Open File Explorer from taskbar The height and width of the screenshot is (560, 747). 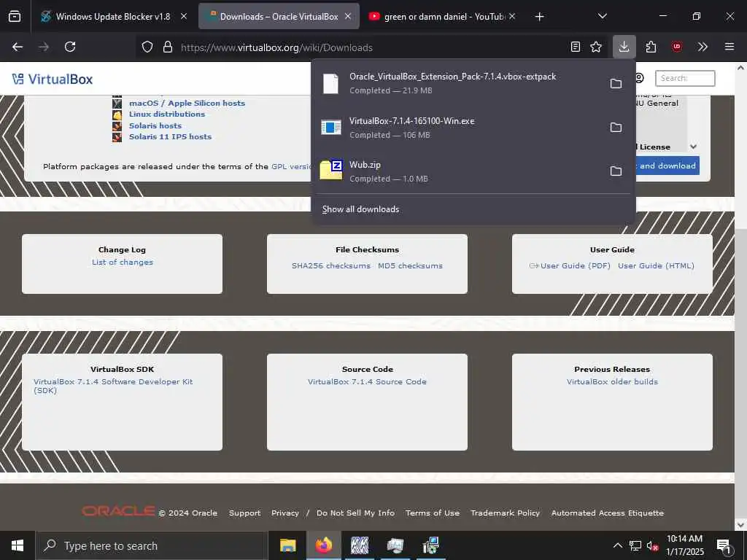(x=287, y=545)
